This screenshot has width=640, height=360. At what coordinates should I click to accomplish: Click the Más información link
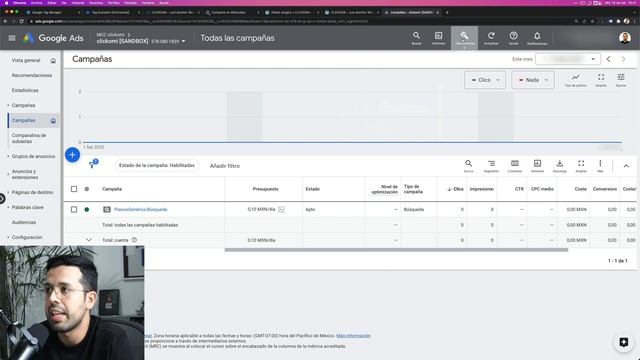pos(353,336)
